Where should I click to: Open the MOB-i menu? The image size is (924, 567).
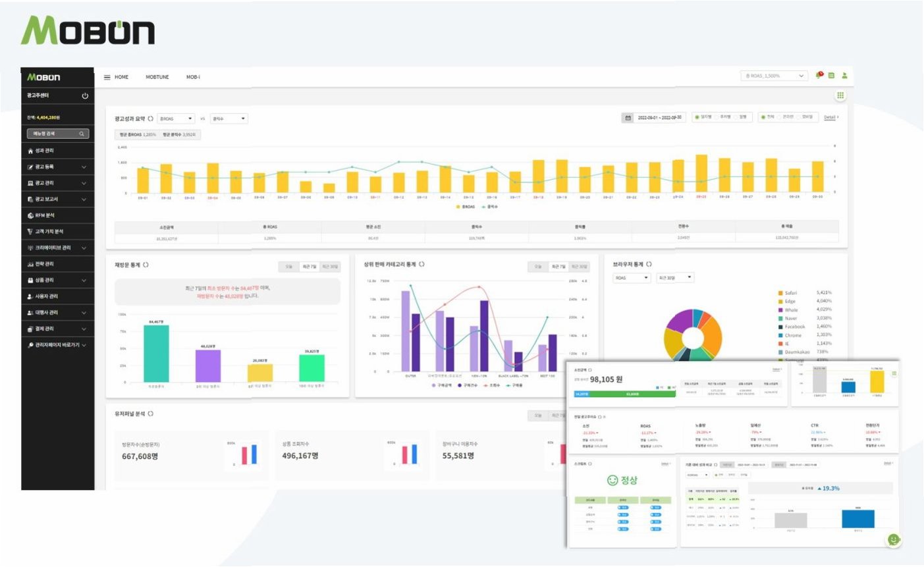193,77
